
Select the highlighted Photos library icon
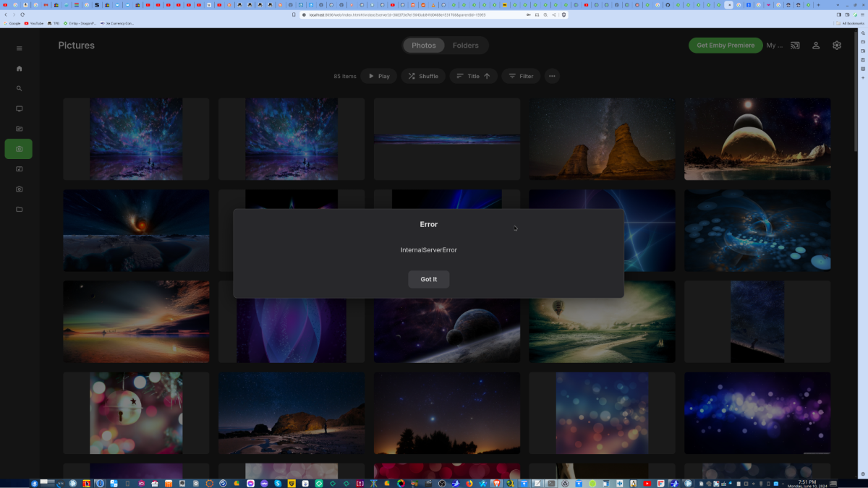click(19, 149)
